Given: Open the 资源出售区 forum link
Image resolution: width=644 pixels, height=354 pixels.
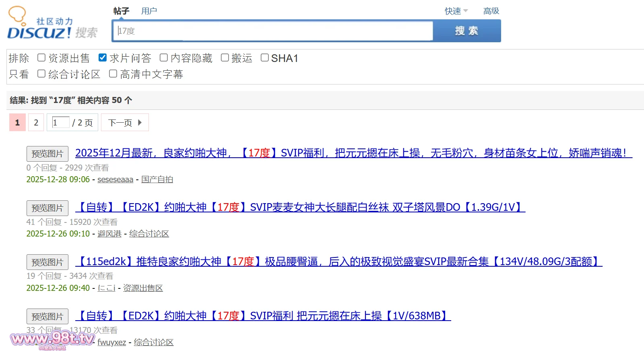Looking at the screenshot, I should [x=143, y=288].
